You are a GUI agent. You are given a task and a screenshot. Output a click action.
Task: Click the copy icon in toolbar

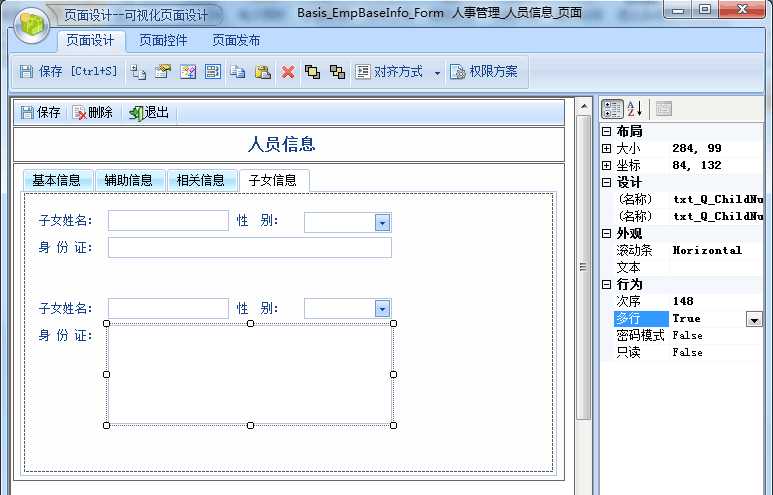pyautogui.click(x=238, y=72)
